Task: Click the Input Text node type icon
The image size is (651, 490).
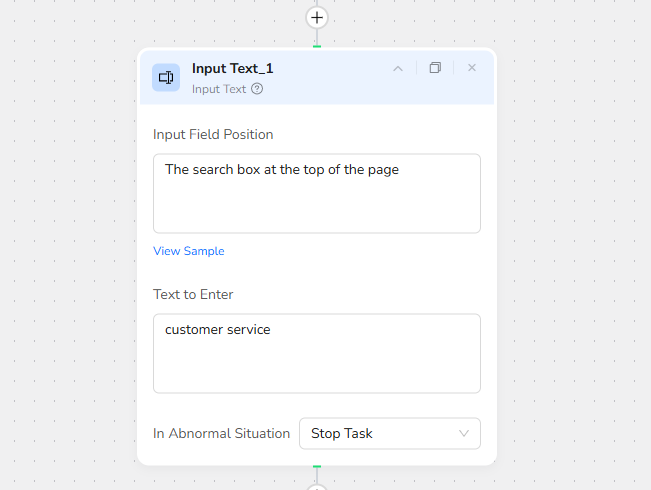Action: tap(166, 77)
